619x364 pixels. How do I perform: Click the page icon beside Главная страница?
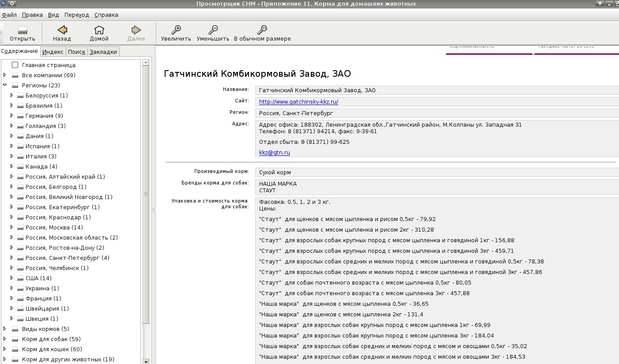[15, 65]
